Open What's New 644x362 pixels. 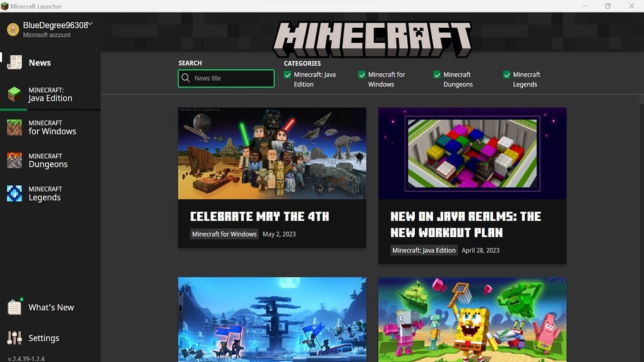coord(50,307)
